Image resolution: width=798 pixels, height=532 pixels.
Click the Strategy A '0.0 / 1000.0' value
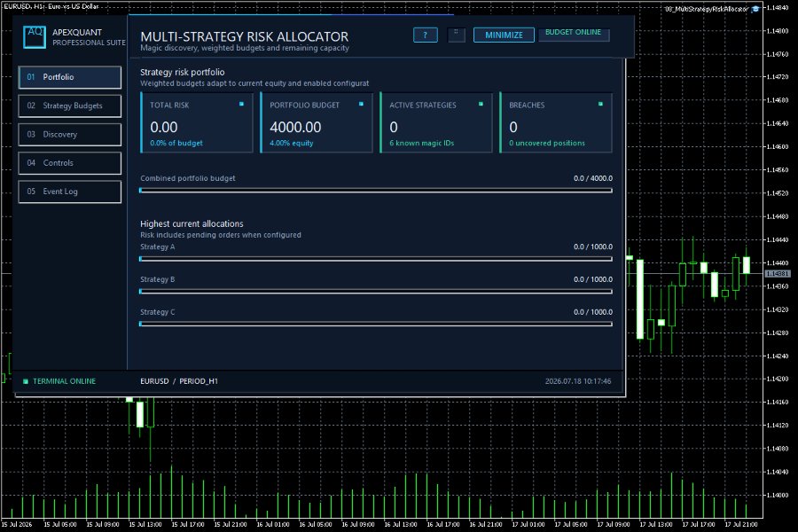[593, 246]
